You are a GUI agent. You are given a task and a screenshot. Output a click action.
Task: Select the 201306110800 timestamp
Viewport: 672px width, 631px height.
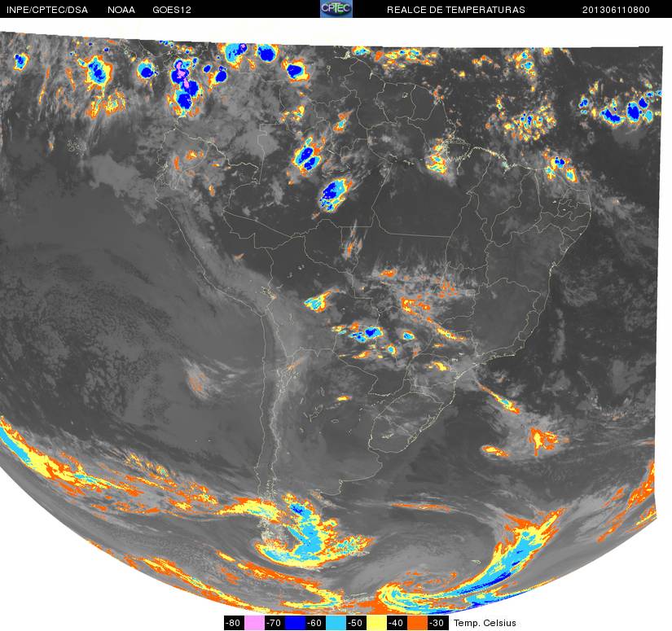pyautogui.click(x=616, y=10)
